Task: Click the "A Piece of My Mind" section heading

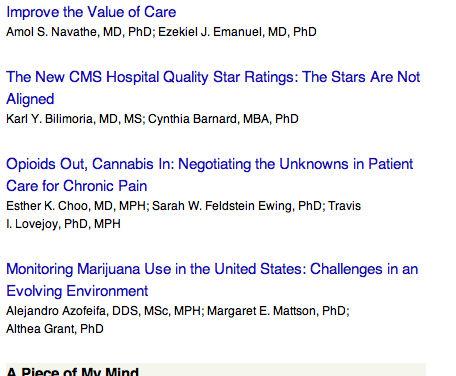Action: (x=72, y=371)
